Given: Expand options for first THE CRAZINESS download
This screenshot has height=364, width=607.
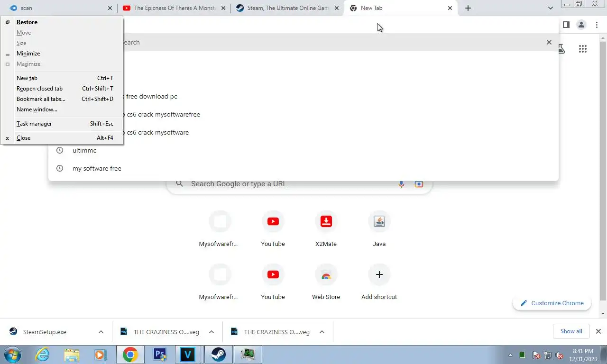Looking at the screenshot, I should tap(212, 332).
